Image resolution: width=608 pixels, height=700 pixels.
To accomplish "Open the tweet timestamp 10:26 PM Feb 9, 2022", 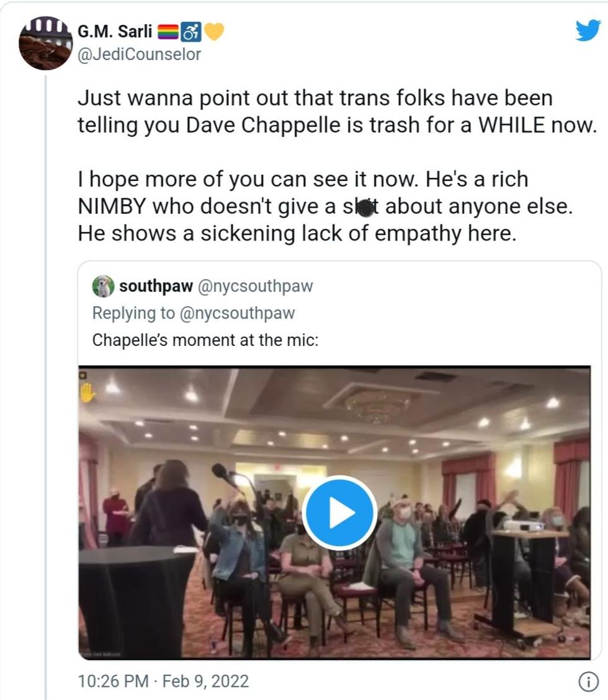I will point(163,681).
